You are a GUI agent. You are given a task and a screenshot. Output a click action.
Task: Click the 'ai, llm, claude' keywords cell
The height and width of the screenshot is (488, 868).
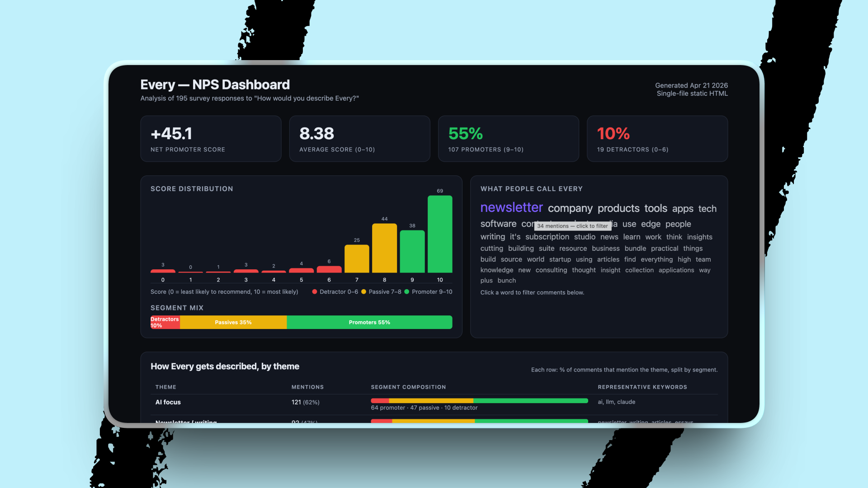pyautogui.click(x=616, y=402)
